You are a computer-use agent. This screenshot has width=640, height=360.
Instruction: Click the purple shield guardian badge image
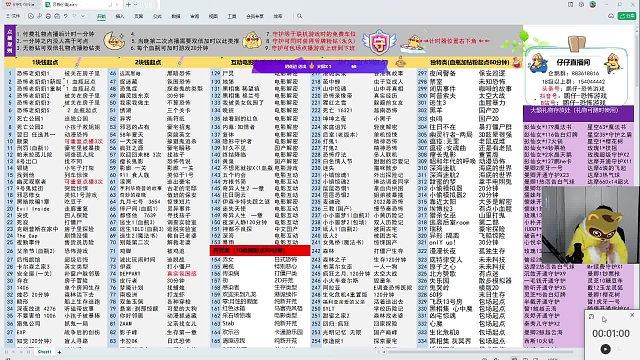(379, 42)
